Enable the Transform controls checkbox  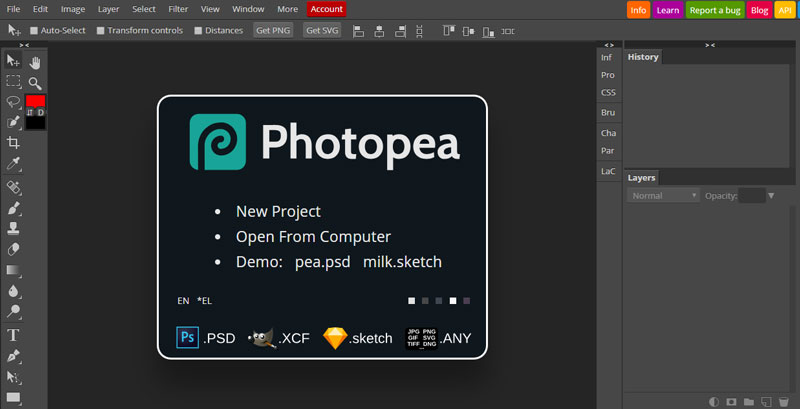click(101, 31)
